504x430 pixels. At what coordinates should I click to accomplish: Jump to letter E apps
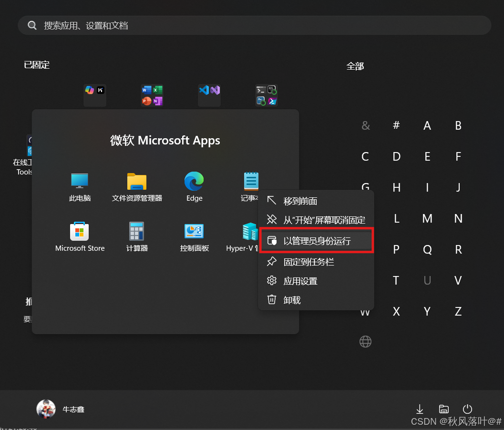[x=427, y=156]
